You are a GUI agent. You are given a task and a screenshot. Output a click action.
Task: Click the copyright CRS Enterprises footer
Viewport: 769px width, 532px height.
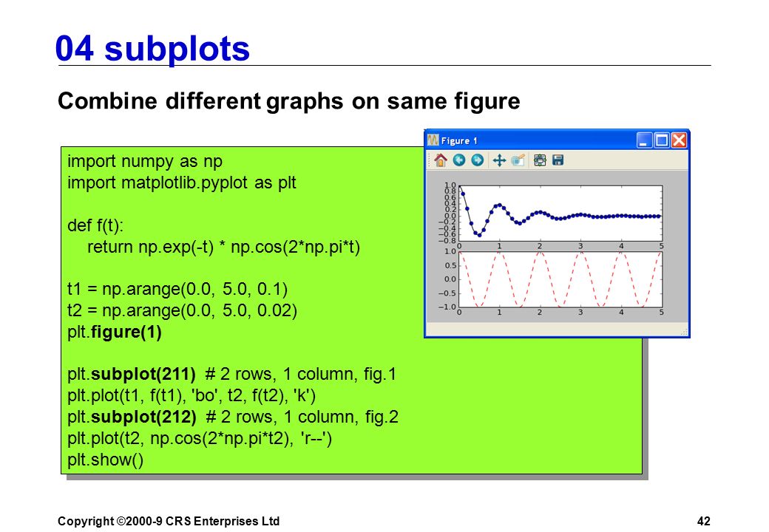[169, 521]
